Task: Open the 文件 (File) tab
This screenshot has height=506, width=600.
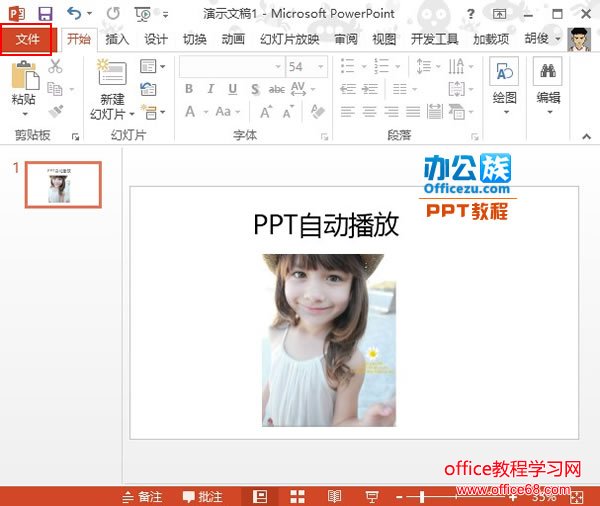Action: [x=26, y=39]
